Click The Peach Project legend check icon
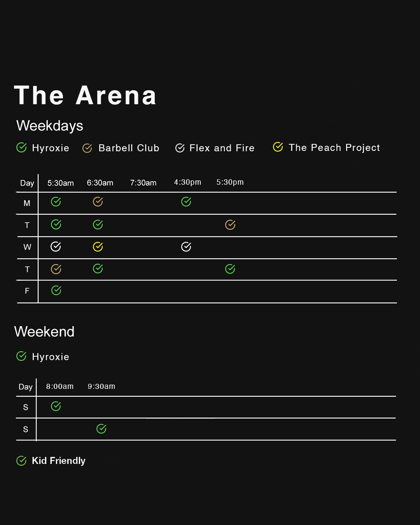This screenshot has height=525, width=420. [x=278, y=147]
